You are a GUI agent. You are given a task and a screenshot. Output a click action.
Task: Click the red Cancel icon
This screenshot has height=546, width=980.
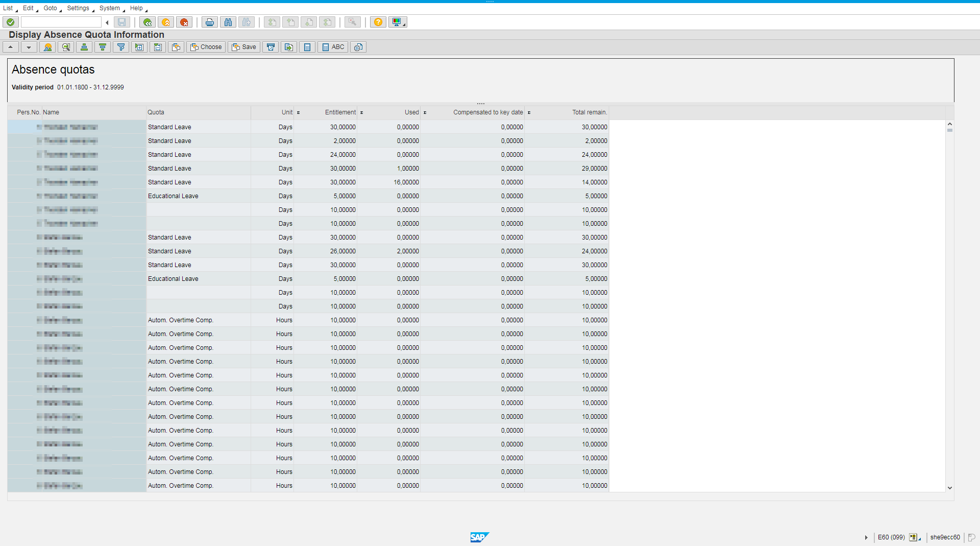tap(184, 22)
